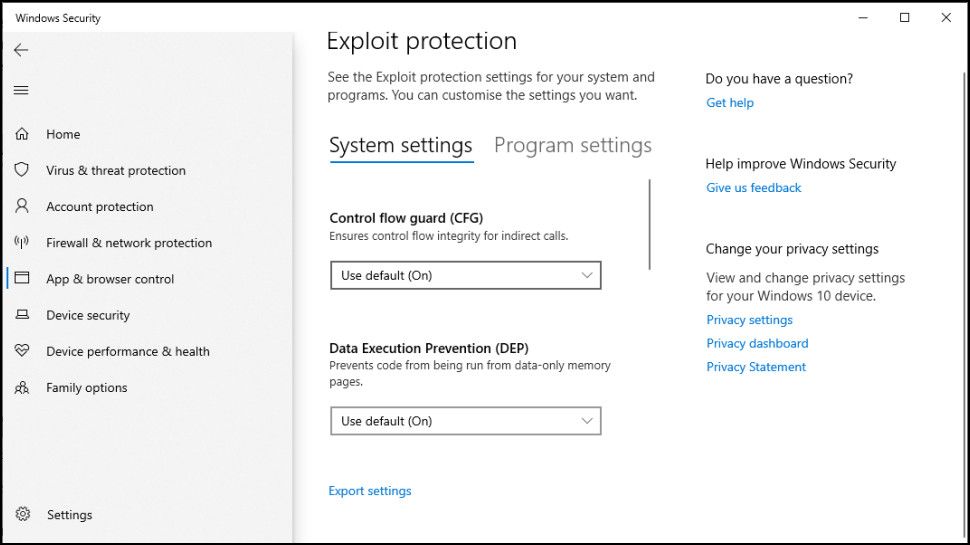Viewport: 970px width, 545px height.
Task: Select the System settings tab
Action: (400, 146)
